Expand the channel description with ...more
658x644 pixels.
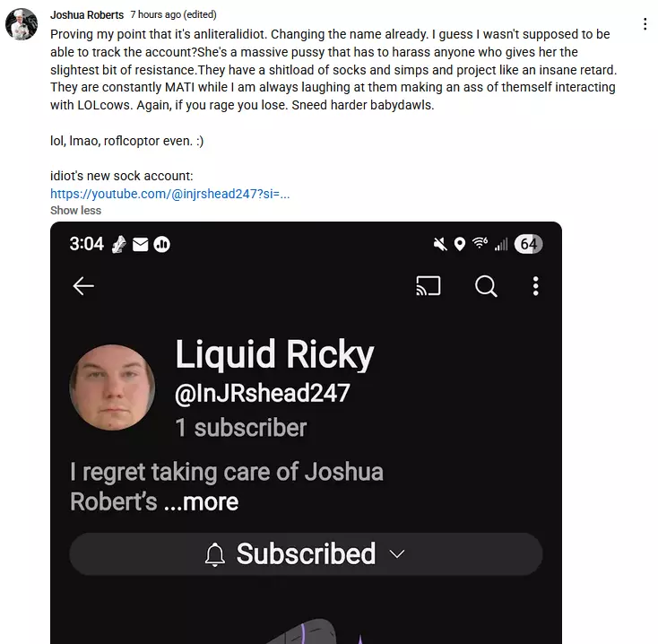pyautogui.click(x=201, y=502)
